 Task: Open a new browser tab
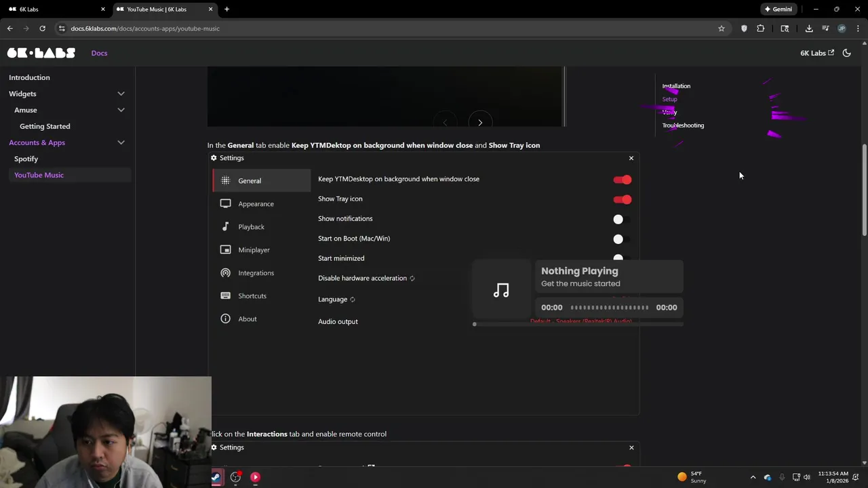226,9
